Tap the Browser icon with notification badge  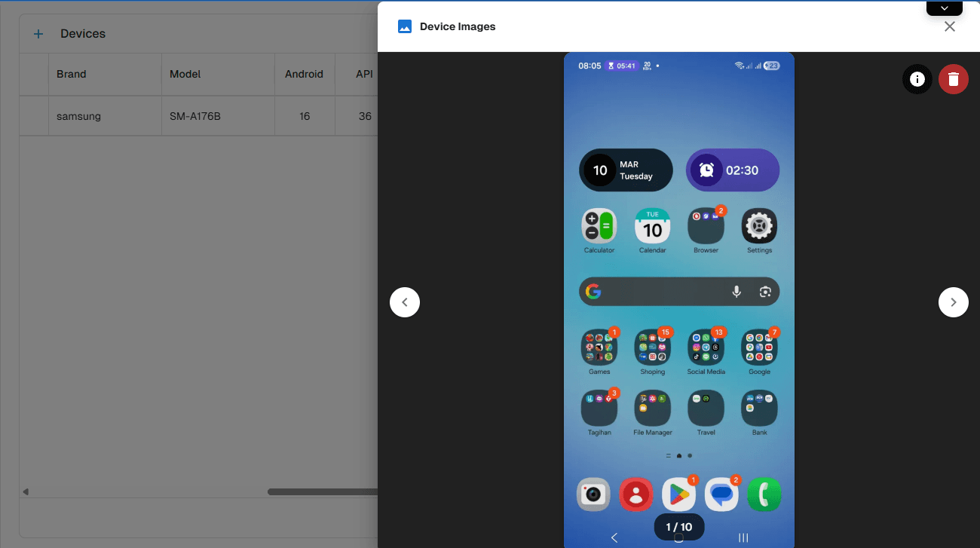(706, 225)
